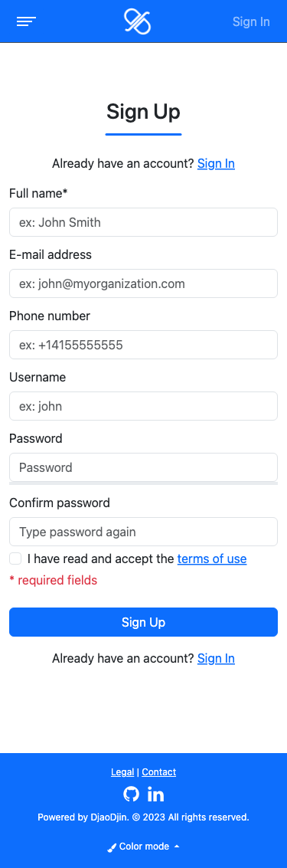Click the DjaoDjin logo in header
287x868 pixels.
(x=137, y=21)
